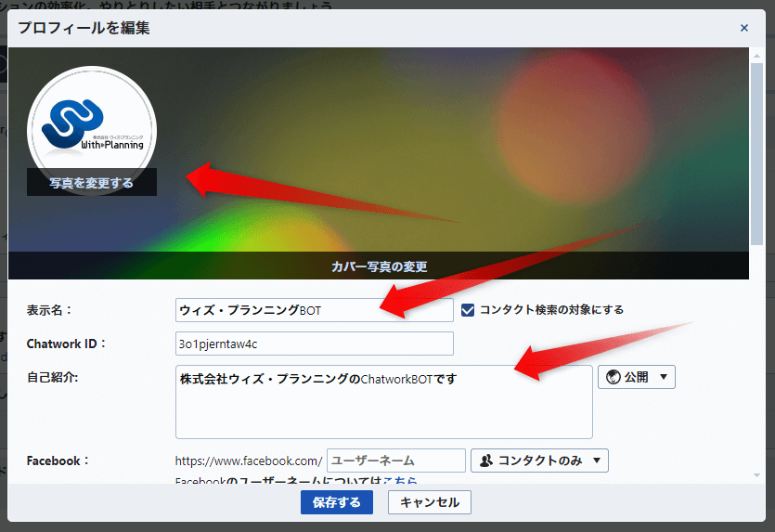
Task: Click the contacts icon on コンタクトのみ button
Action: tap(486, 461)
